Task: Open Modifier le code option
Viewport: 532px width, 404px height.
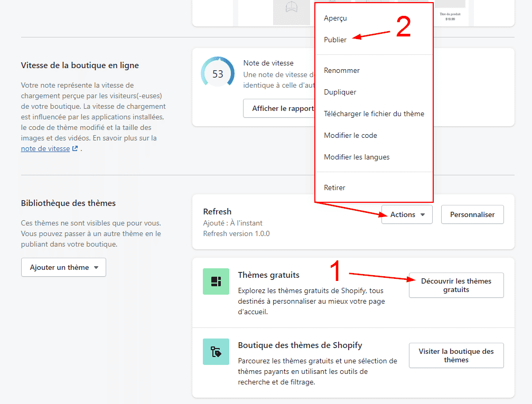Action: click(x=350, y=135)
